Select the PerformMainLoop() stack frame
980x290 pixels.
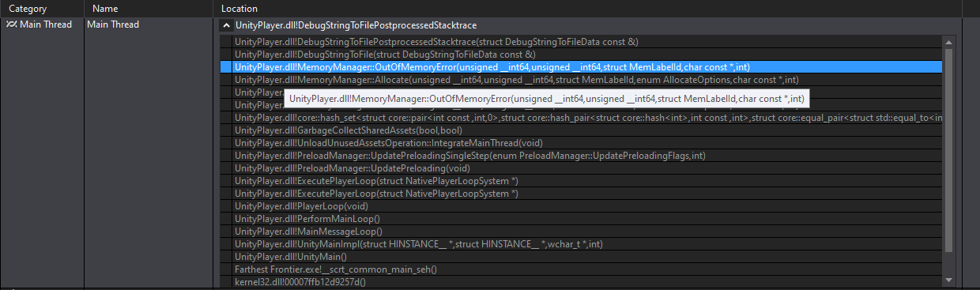pos(581,219)
